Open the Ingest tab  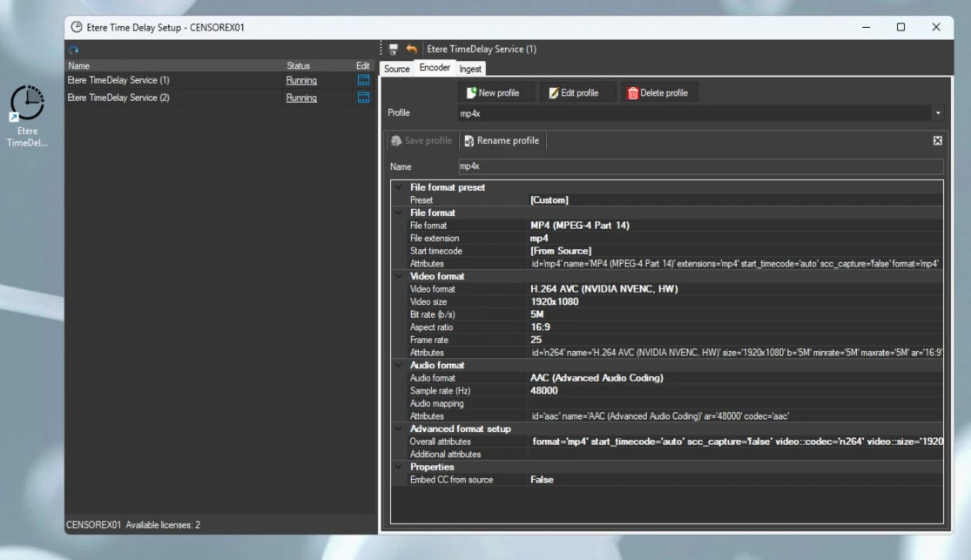click(x=470, y=69)
